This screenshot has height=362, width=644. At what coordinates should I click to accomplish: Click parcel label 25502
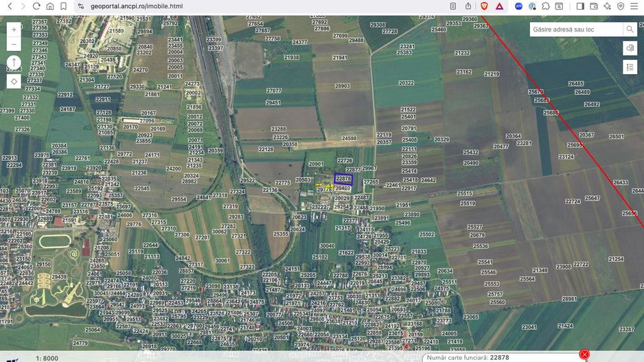pos(426,234)
